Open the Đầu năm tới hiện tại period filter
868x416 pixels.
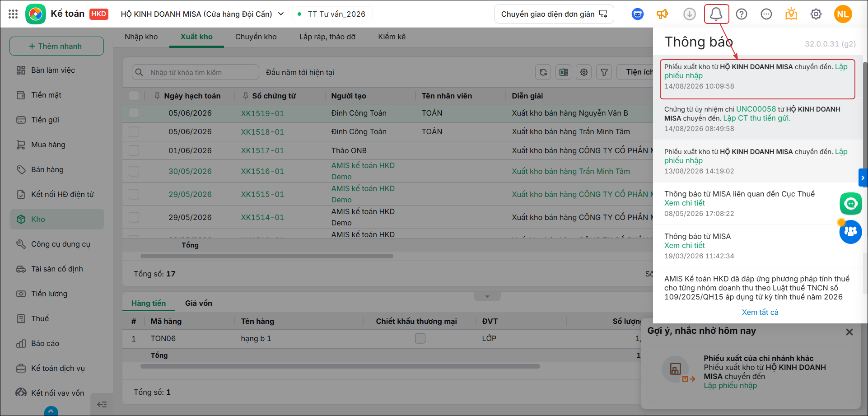300,72
